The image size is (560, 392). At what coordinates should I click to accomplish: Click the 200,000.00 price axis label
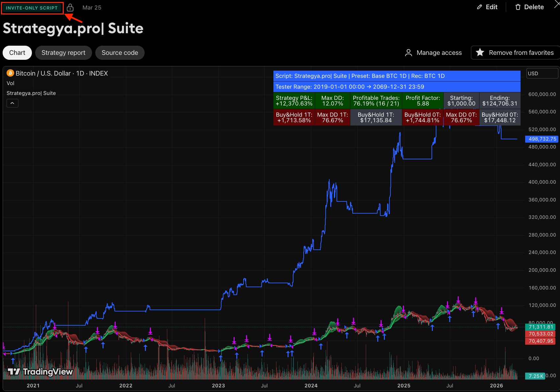(x=542, y=270)
